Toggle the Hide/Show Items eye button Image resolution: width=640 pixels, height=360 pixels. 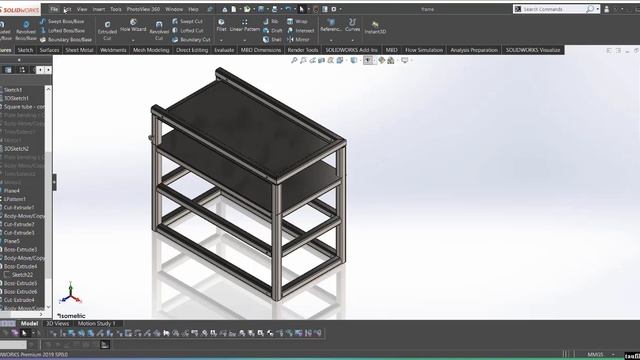coord(368,60)
